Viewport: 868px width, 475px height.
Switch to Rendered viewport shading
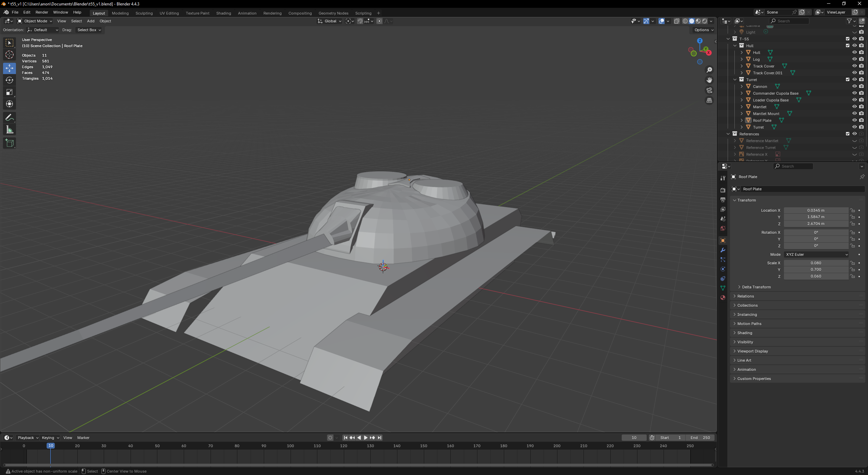[705, 21]
